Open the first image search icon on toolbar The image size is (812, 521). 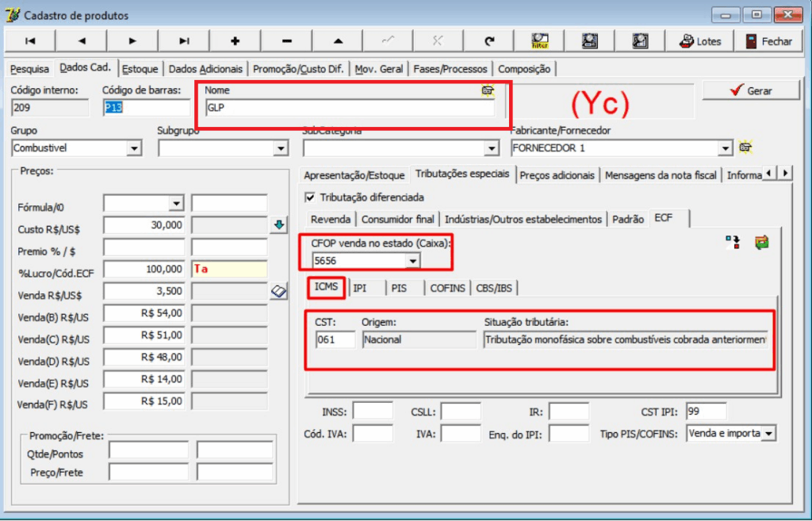(589, 40)
